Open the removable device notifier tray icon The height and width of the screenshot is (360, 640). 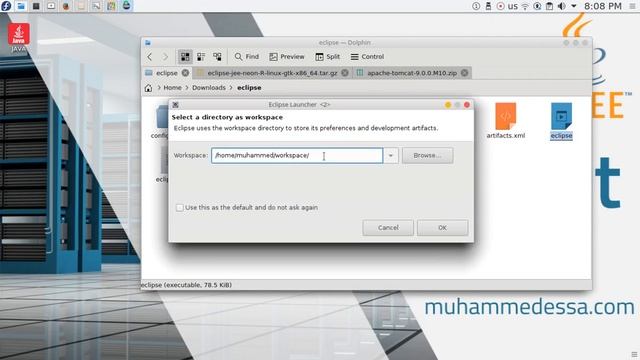click(x=488, y=6)
